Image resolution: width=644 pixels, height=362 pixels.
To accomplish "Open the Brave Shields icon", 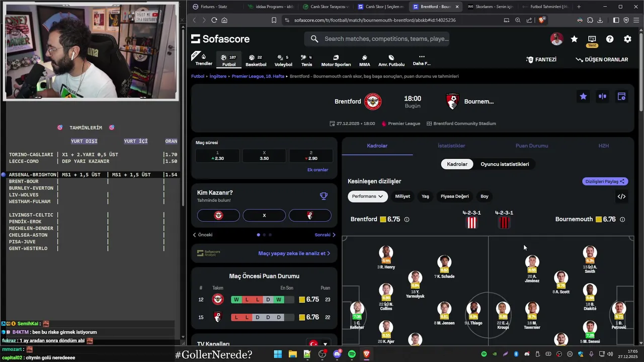I will click(541, 20).
